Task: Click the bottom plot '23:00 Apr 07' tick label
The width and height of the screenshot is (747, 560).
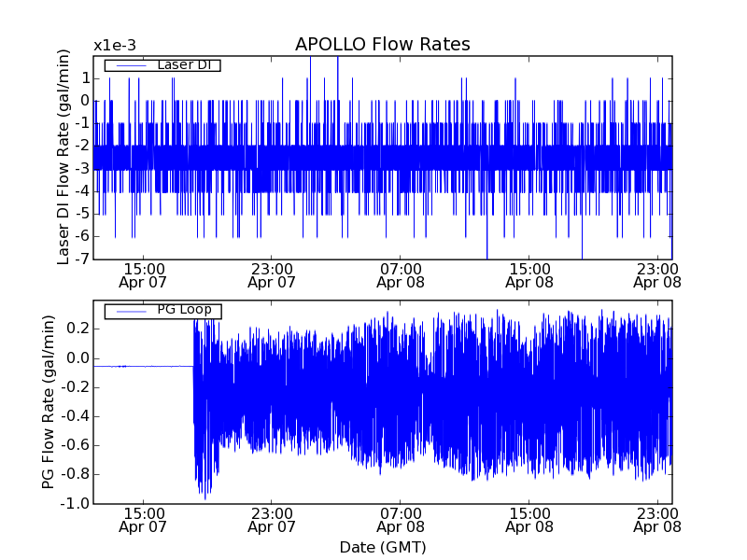Action: click(272, 520)
